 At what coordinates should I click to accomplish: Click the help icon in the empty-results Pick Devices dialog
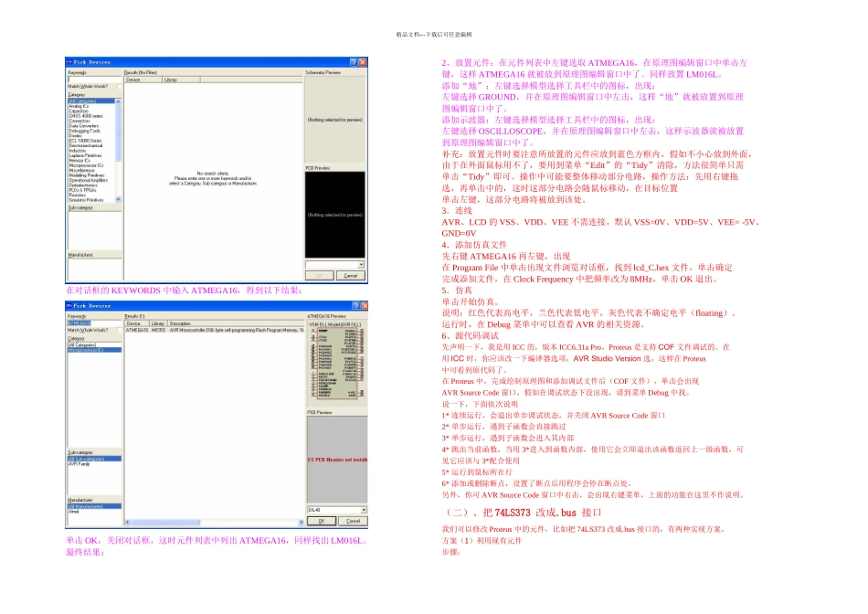click(355, 62)
